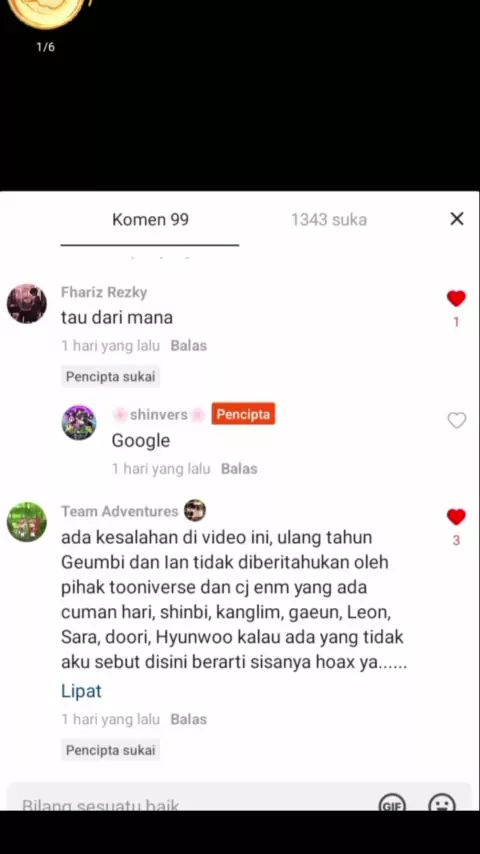Open the 1343 suka tab
The height and width of the screenshot is (854, 480).
click(x=329, y=219)
